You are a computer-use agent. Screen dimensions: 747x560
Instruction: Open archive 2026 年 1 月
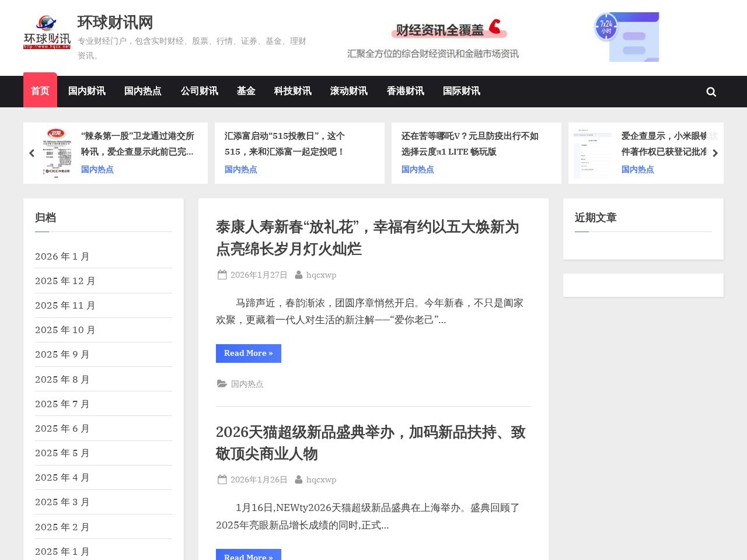[x=62, y=257]
